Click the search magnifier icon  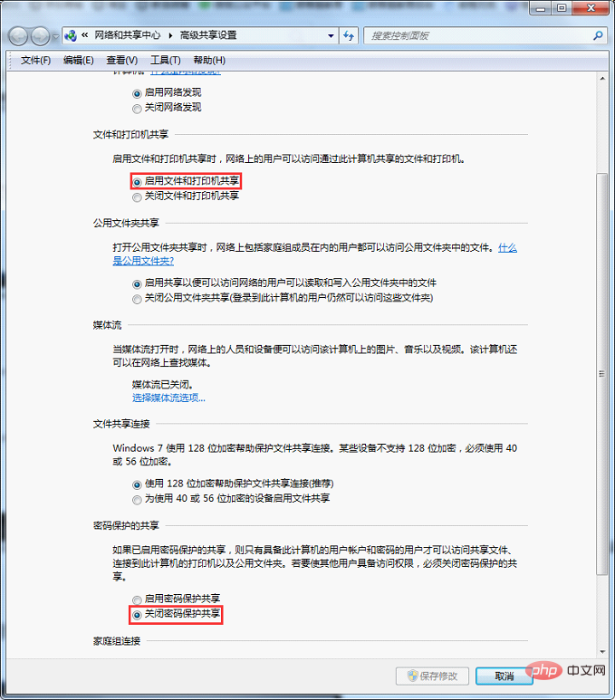(598, 35)
